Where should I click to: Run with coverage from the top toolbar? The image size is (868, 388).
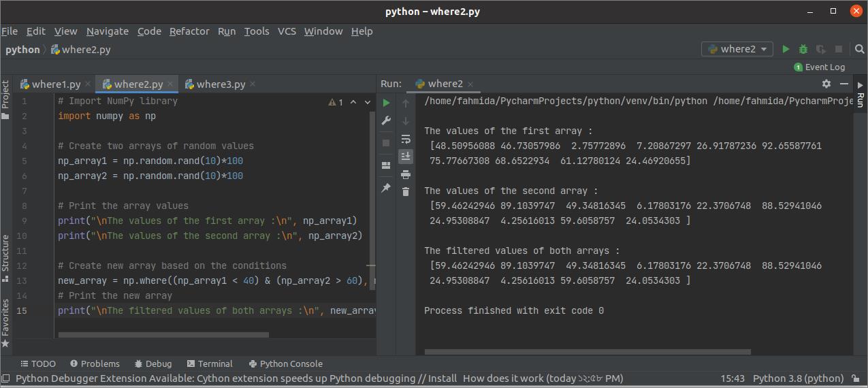pos(821,49)
